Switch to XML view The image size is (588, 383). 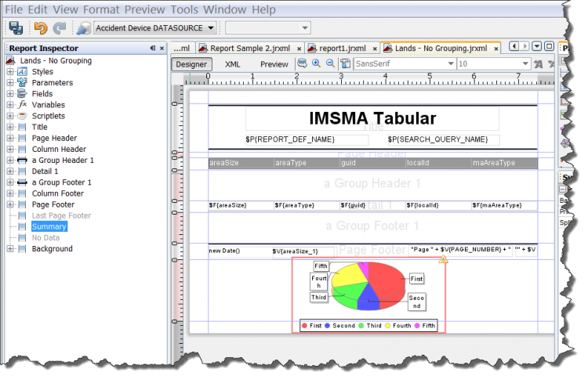pyautogui.click(x=232, y=64)
